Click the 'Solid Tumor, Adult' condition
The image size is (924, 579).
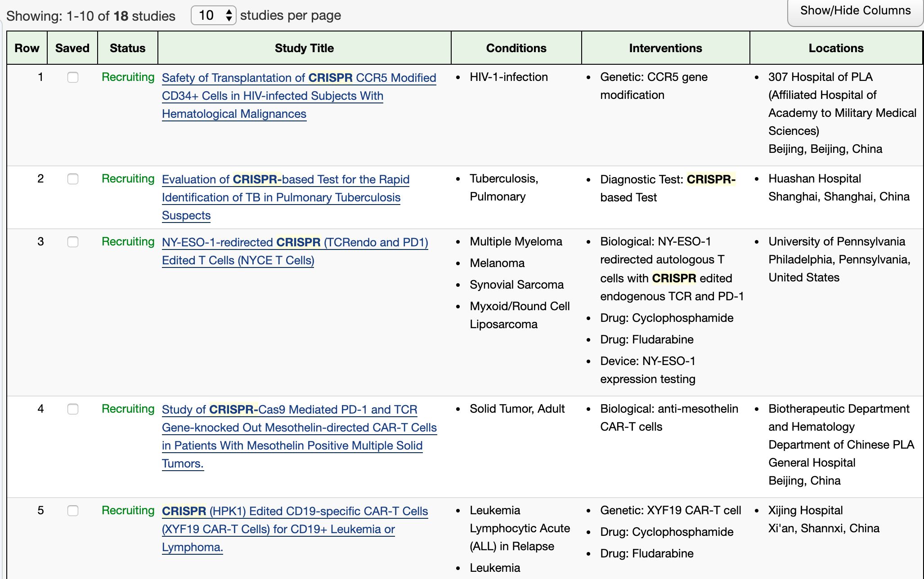click(x=517, y=409)
